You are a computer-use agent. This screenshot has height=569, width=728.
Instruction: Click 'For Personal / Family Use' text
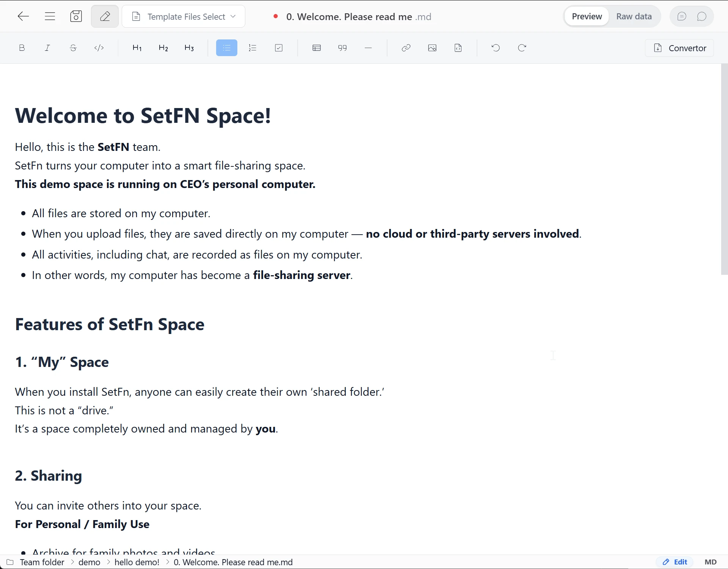coord(82,524)
